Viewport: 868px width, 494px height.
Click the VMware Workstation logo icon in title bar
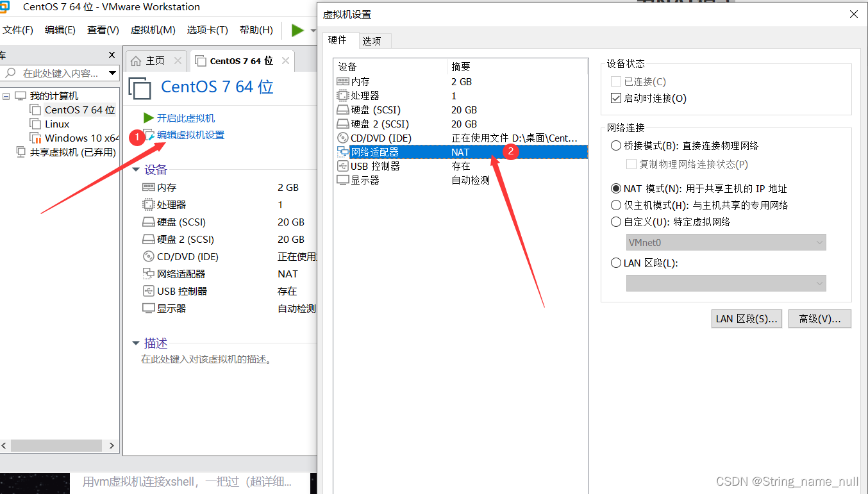(x=4, y=7)
